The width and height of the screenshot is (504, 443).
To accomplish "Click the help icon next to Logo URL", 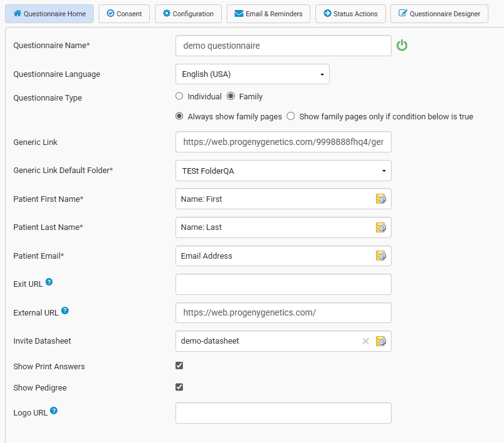I will click(54, 411).
